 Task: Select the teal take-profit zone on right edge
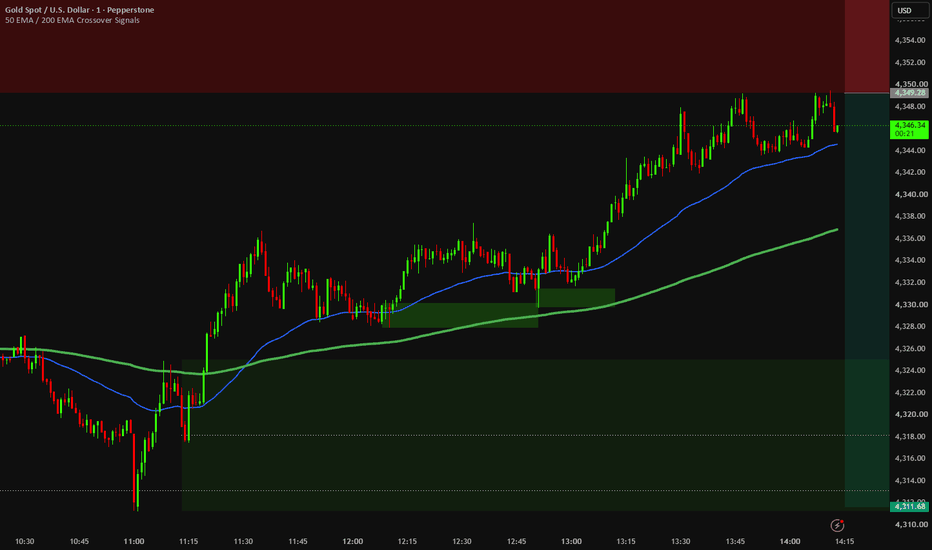tap(867, 300)
